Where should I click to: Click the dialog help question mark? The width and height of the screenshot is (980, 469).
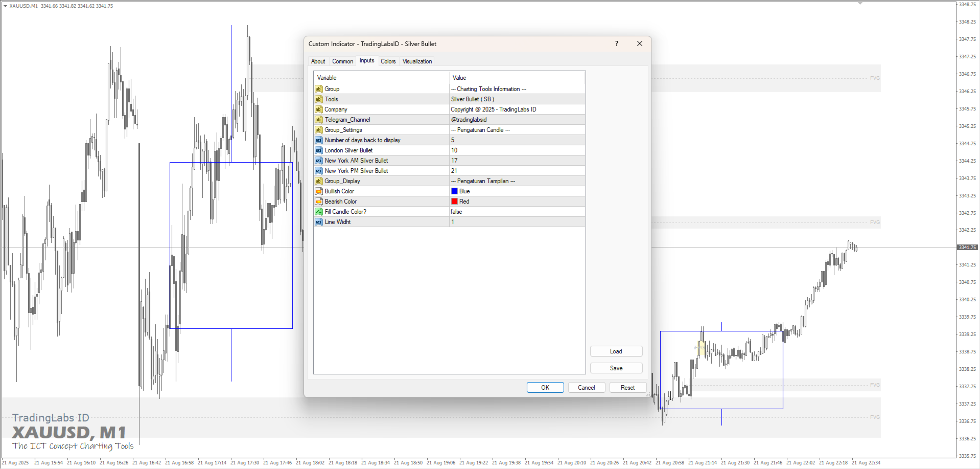point(617,44)
